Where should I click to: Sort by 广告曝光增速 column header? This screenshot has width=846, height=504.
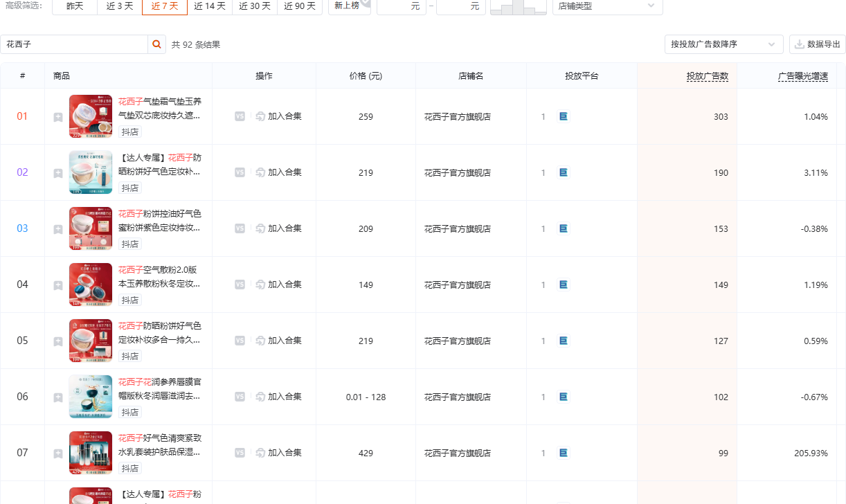pyautogui.click(x=803, y=76)
